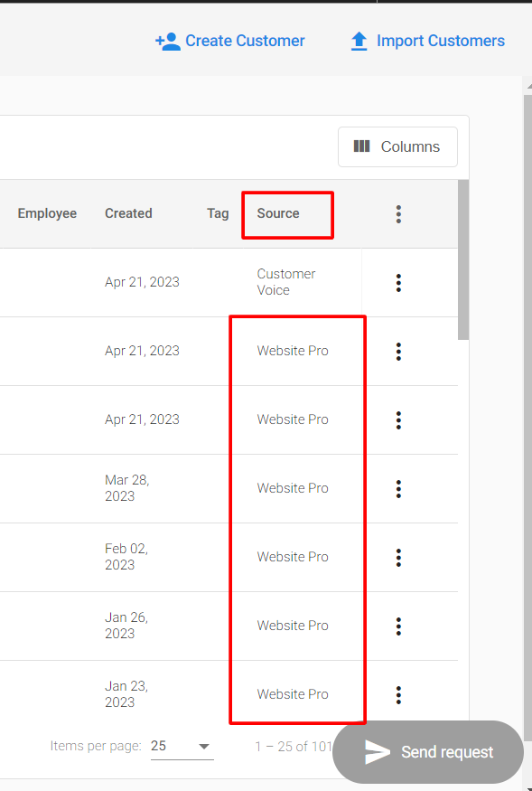Viewport: 532px width, 791px height.
Task: Click the table's vertical scrollbar thumb
Action: tap(463, 259)
